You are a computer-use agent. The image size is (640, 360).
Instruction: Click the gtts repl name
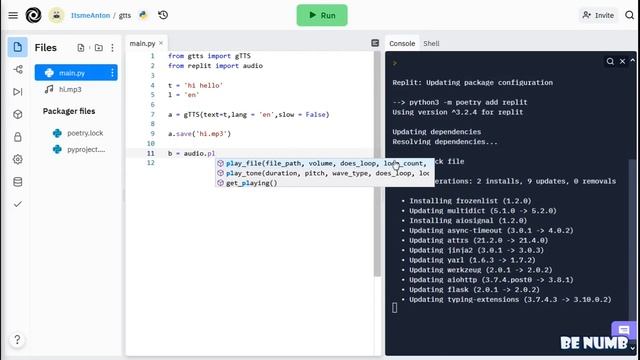point(125,15)
